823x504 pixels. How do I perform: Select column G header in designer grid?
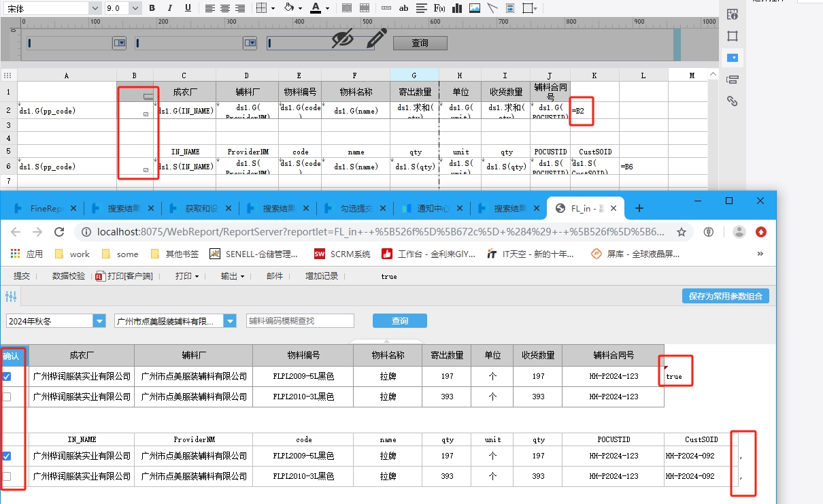pyautogui.click(x=414, y=75)
